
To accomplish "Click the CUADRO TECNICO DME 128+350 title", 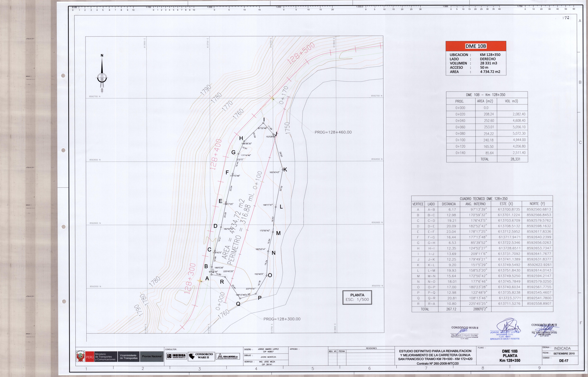I will pos(483,199).
